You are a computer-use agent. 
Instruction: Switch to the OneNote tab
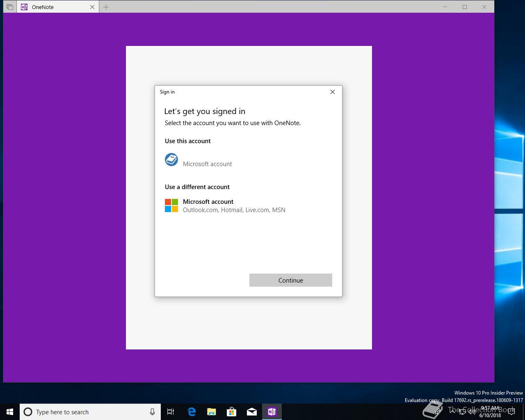pyautogui.click(x=57, y=7)
